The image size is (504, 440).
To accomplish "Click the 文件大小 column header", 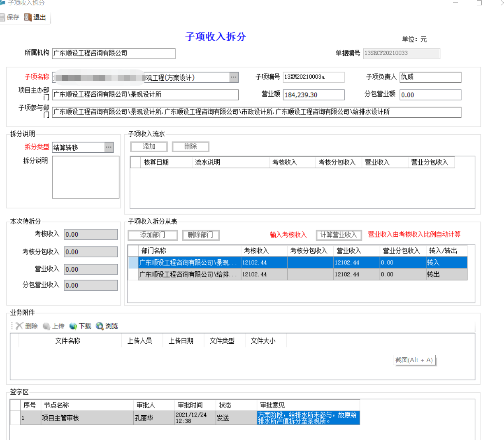I will [x=266, y=341].
